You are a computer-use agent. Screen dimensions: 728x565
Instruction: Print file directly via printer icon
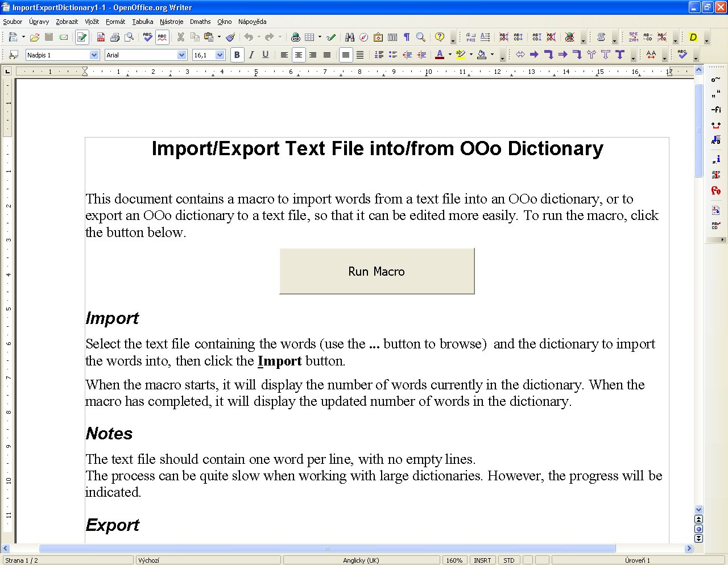[x=115, y=37]
